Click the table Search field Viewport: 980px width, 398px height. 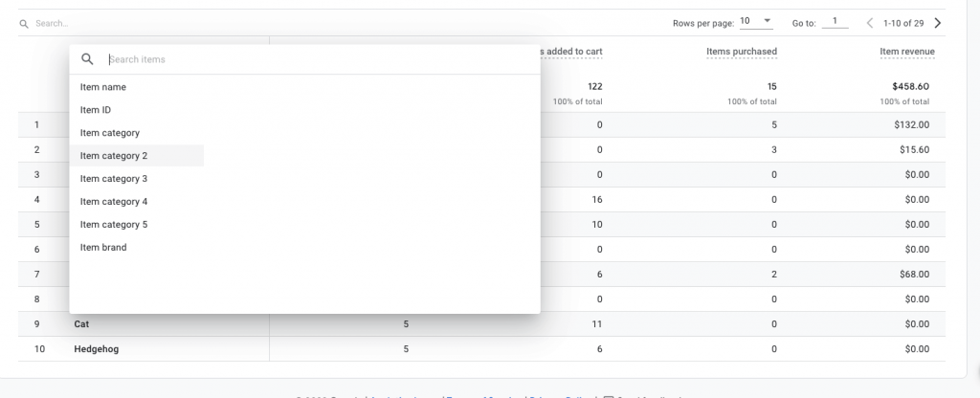(x=191, y=23)
